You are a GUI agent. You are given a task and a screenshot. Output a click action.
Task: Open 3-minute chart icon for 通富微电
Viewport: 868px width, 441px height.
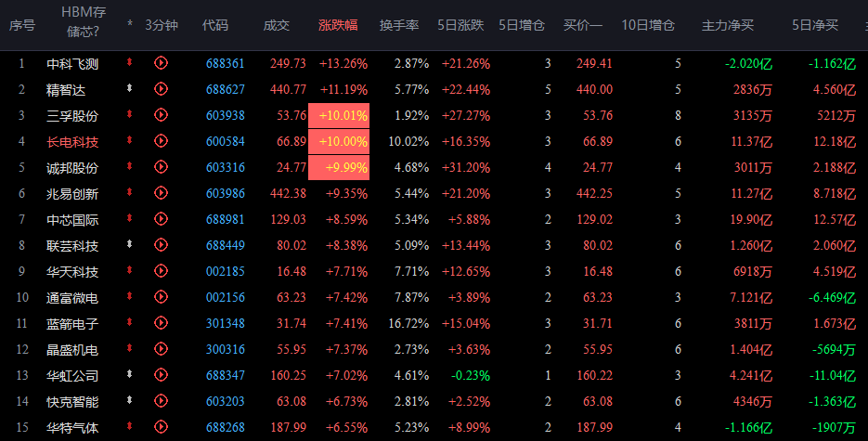[x=161, y=297]
